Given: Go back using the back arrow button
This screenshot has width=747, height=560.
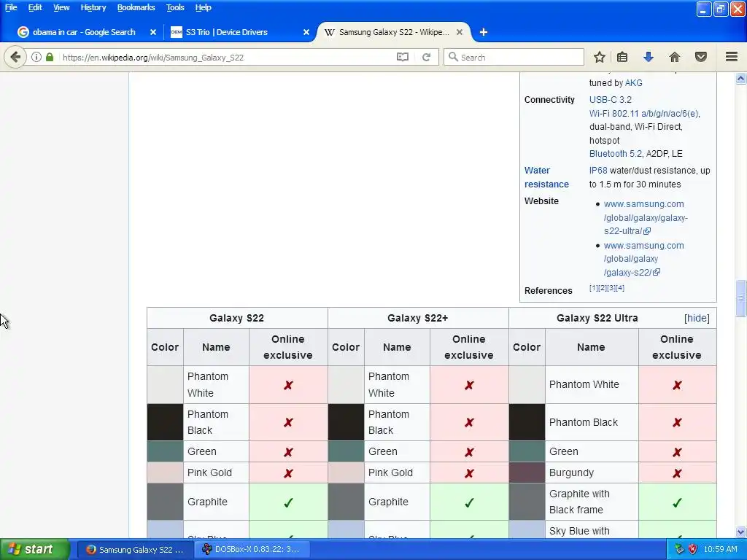Looking at the screenshot, I should click(15, 57).
